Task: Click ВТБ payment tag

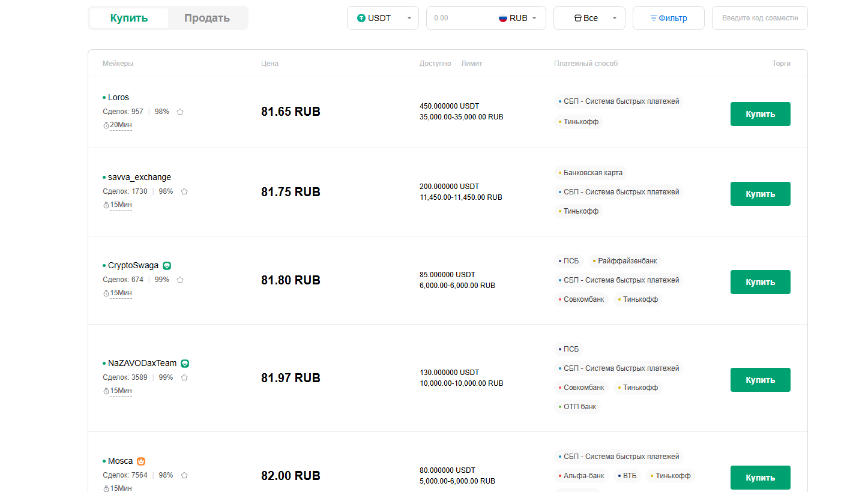Action: tap(627, 476)
